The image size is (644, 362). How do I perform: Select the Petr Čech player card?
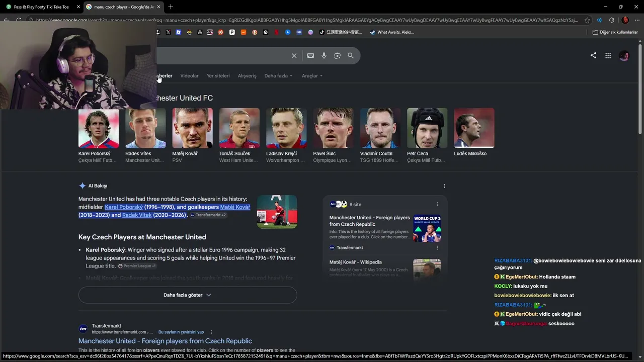coord(427,136)
